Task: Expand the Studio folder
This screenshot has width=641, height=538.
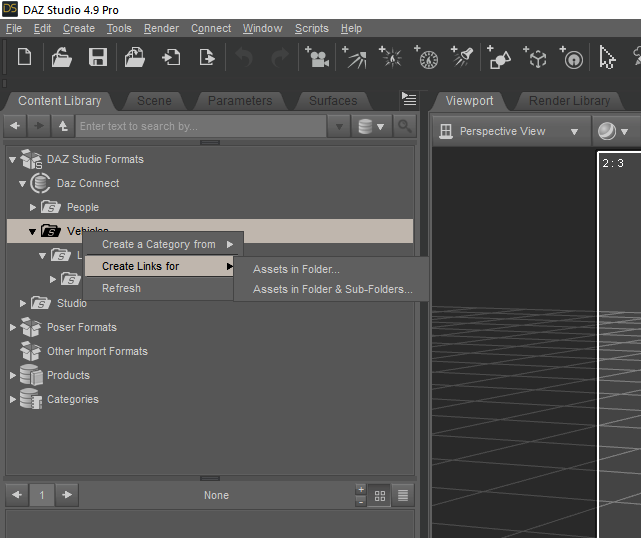Action: coord(23,303)
